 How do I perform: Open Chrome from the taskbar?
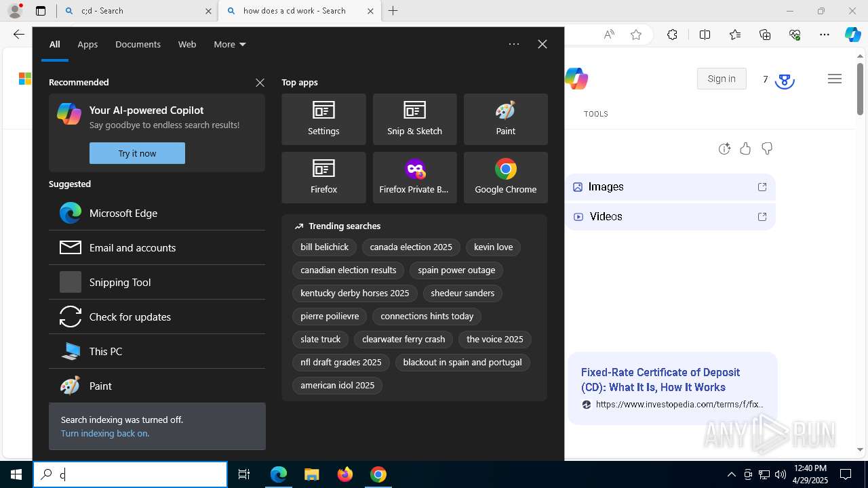click(378, 474)
